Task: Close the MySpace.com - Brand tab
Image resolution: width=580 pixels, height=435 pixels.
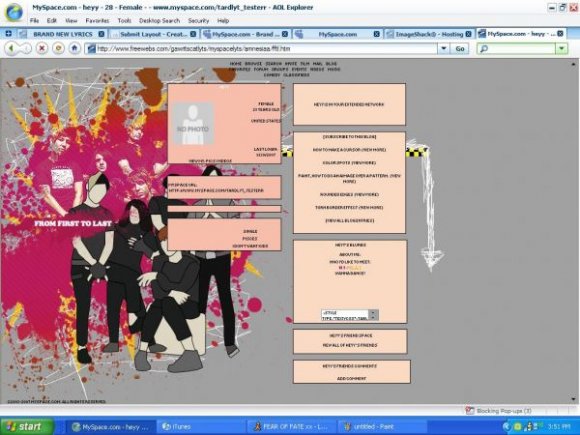Action: [285, 34]
